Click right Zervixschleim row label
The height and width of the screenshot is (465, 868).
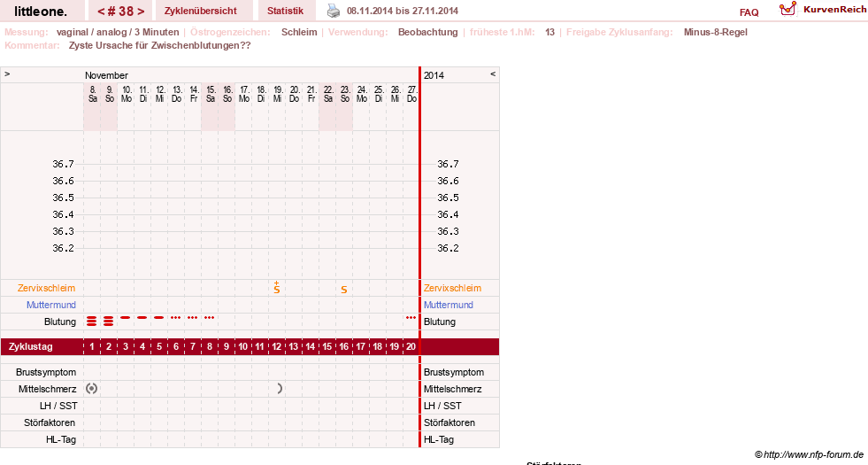click(452, 288)
